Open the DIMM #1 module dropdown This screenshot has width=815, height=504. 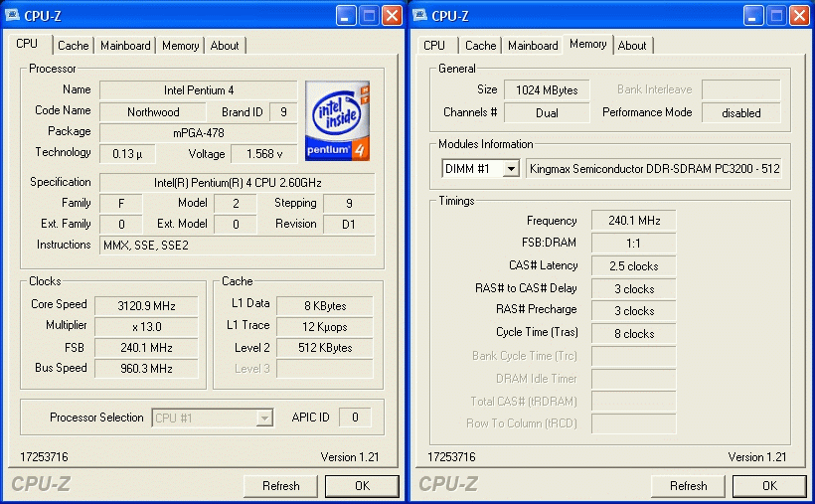coord(511,169)
